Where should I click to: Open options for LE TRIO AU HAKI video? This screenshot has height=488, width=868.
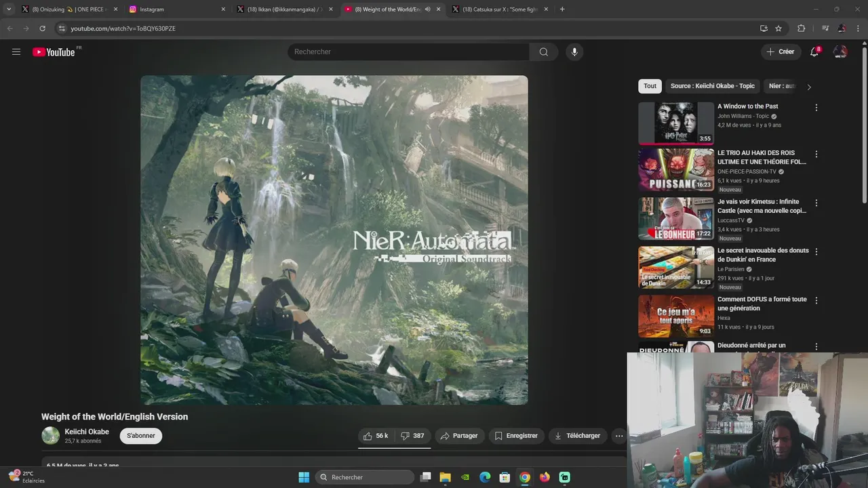(816, 155)
